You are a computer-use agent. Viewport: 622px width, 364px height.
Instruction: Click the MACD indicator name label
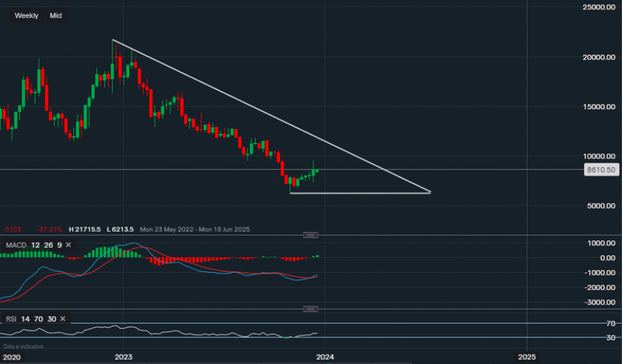tap(16, 245)
